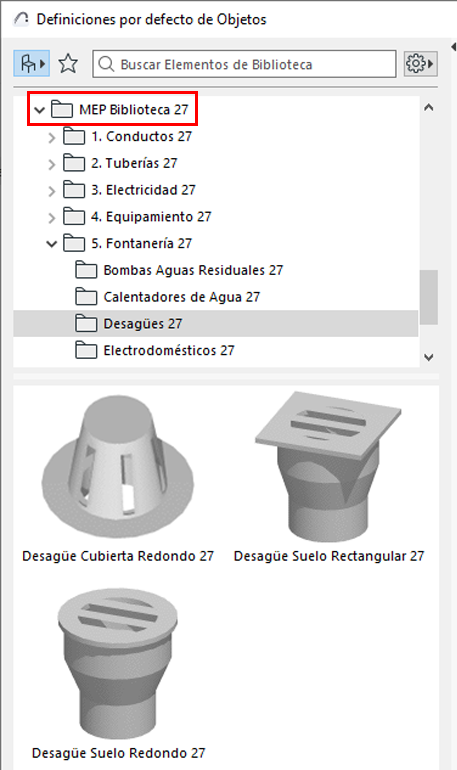The image size is (457, 770).
Task: Click the Desagüe Suelo Redondo 27 label
Action: click(118, 753)
